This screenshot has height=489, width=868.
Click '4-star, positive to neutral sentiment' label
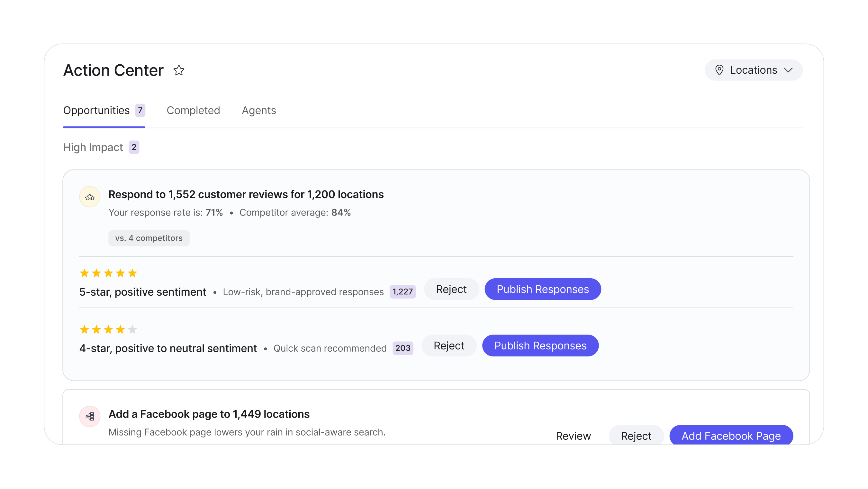[x=168, y=348]
